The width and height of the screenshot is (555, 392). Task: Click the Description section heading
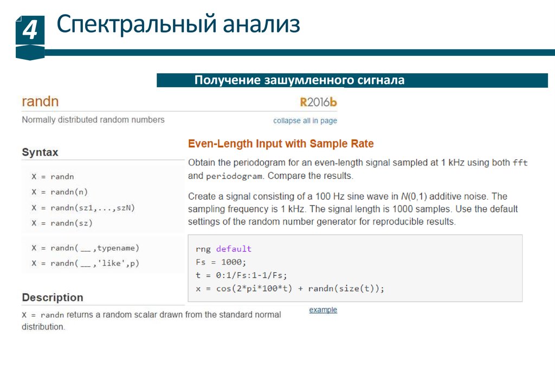click(x=53, y=297)
